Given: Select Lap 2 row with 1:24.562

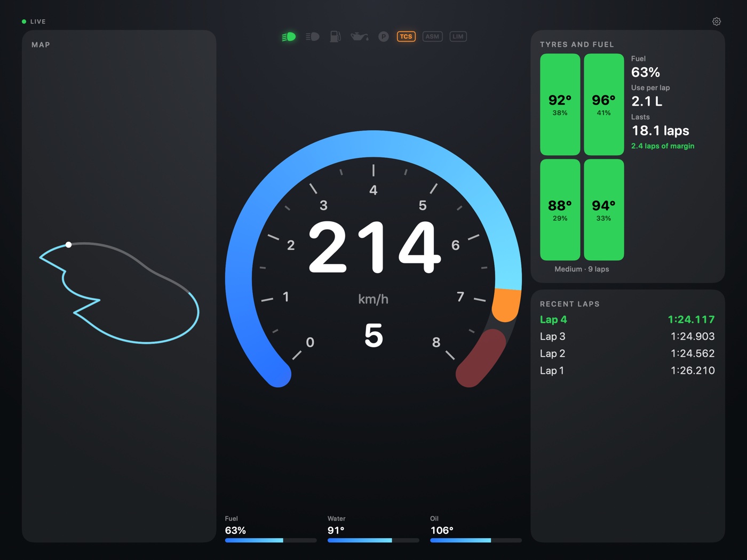Looking at the screenshot, I should pyautogui.click(x=627, y=354).
